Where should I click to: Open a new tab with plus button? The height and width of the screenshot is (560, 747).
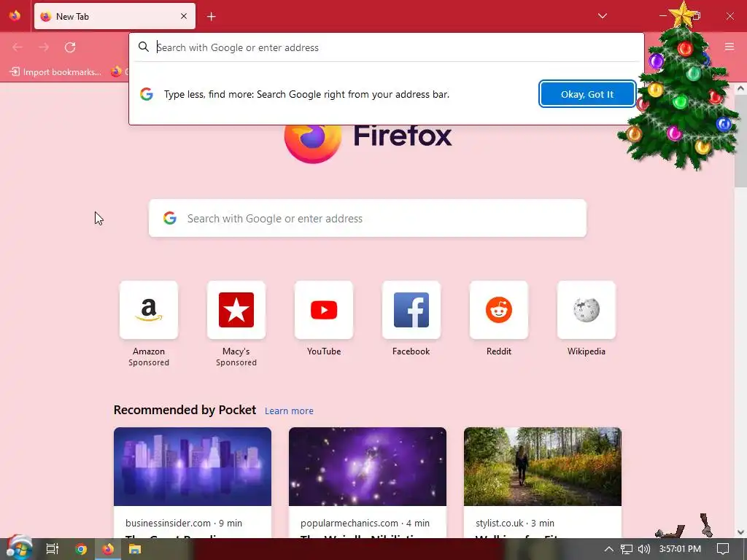pyautogui.click(x=211, y=17)
